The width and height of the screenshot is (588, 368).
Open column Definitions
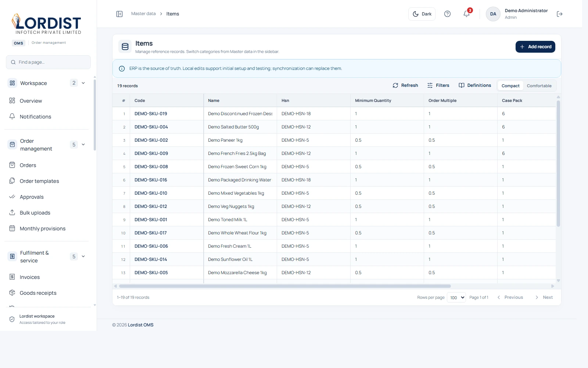click(x=475, y=85)
